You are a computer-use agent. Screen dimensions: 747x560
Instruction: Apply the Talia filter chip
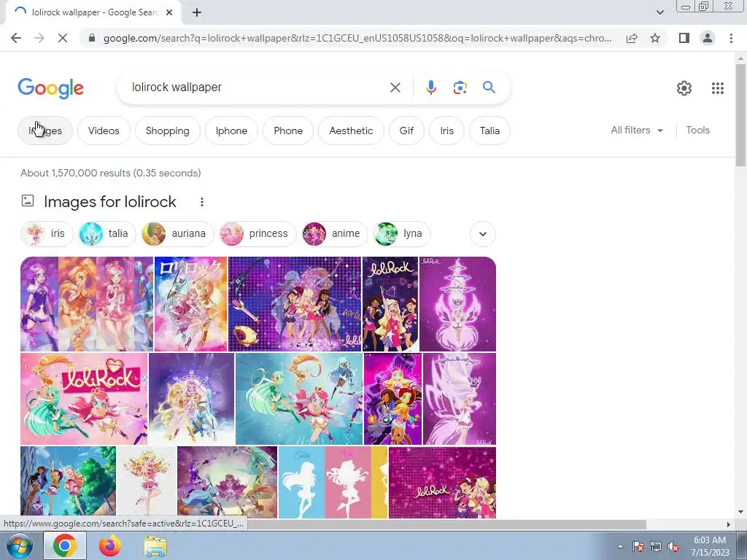pyautogui.click(x=489, y=131)
